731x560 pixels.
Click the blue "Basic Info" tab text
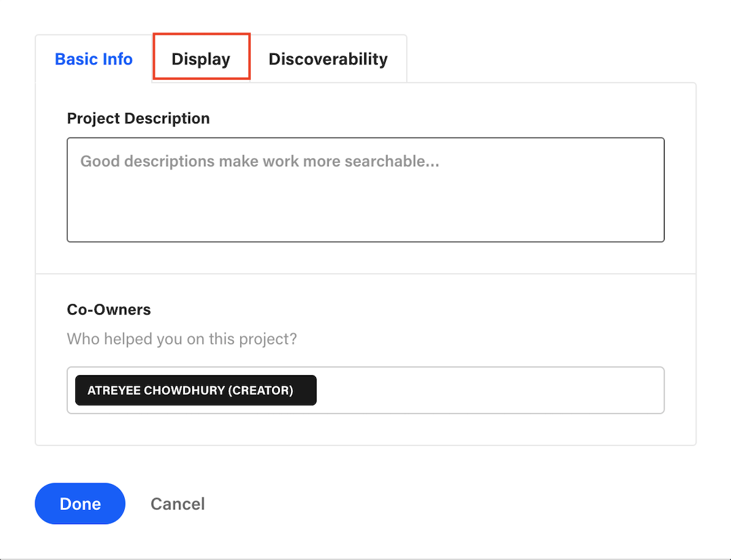point(94,59)
